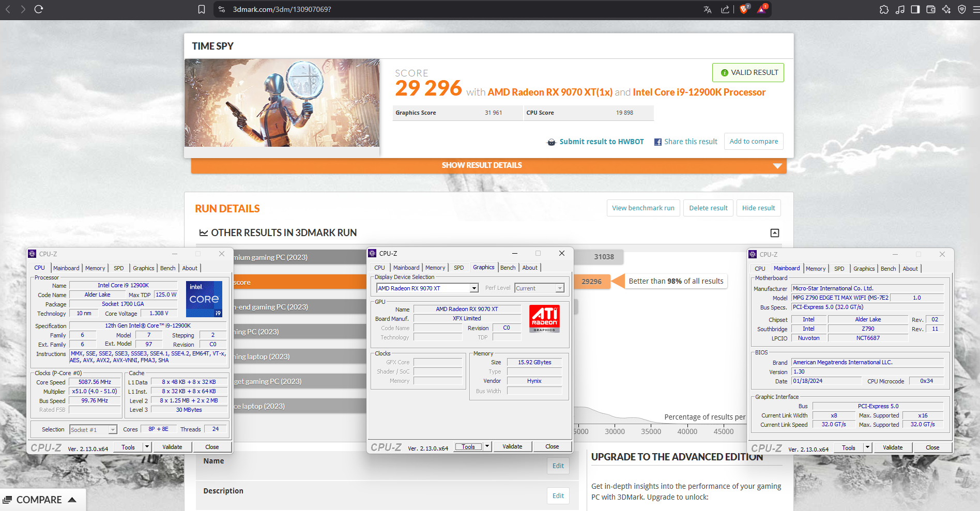The height and width of the screenshot is (511, 980).
Task: Click the Graphics Score value 31 961
Action: [494, 113]
